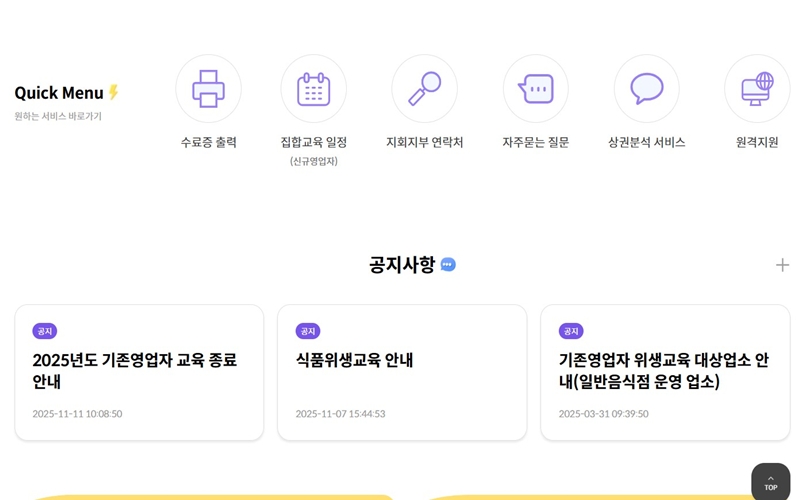This screenshot has height=500, width=800.
Task: Jump to top with the TOP button
Action: click(770, 482)
